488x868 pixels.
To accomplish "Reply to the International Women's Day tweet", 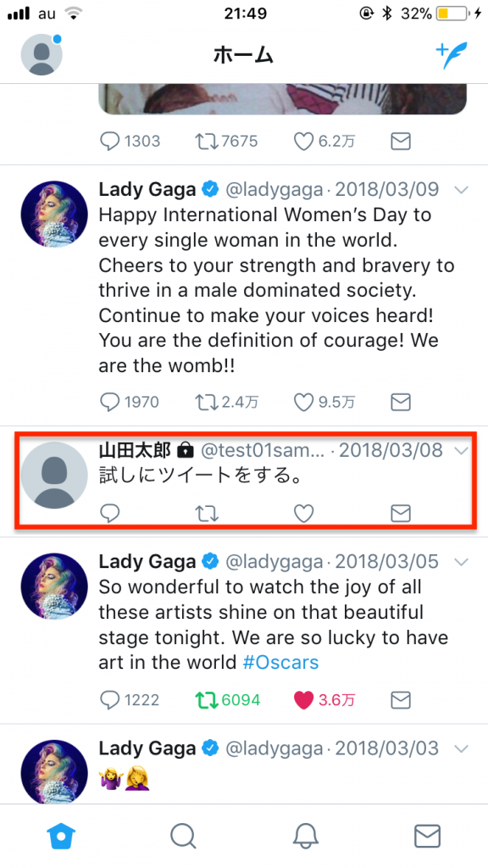I will (110, 402).
